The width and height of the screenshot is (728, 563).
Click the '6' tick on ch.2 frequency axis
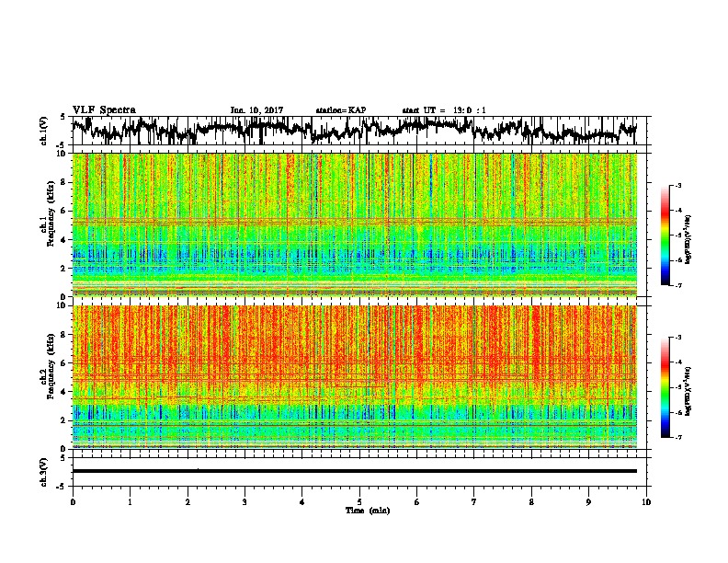[x=64, y=362]
